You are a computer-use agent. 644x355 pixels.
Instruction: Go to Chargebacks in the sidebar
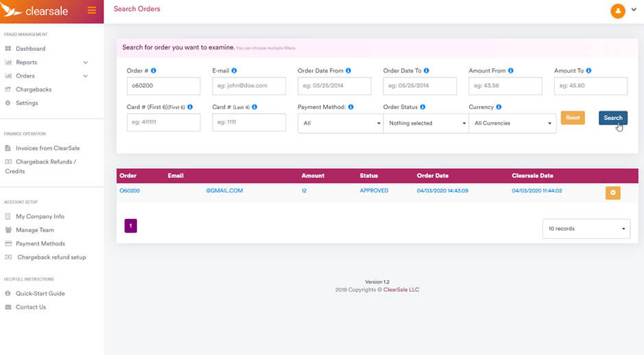pos(34,89)
